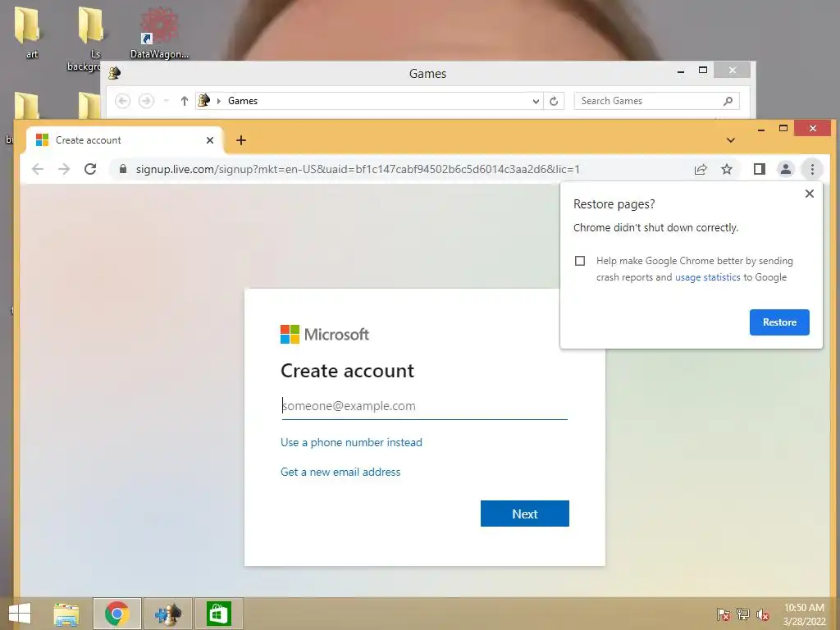The width and height of the screenshot is (840, 630).
Task: Open File Explorer from taskbar
Action: click(x=66, y=614)
